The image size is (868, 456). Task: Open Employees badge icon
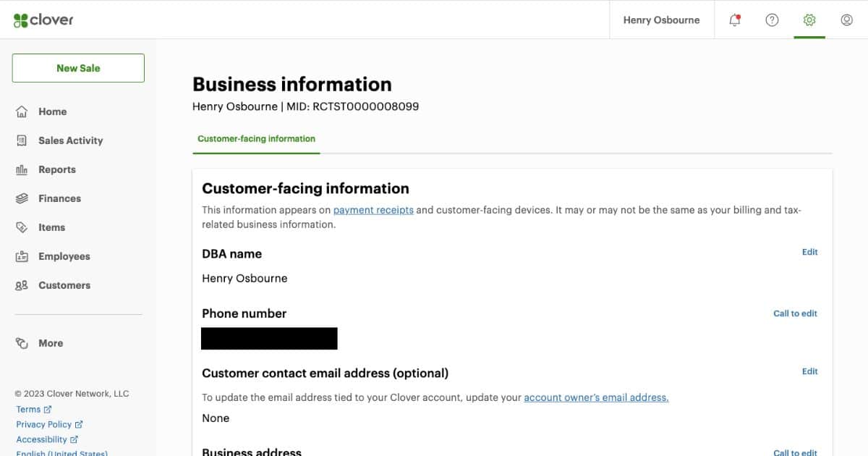[x=22, y=256]
